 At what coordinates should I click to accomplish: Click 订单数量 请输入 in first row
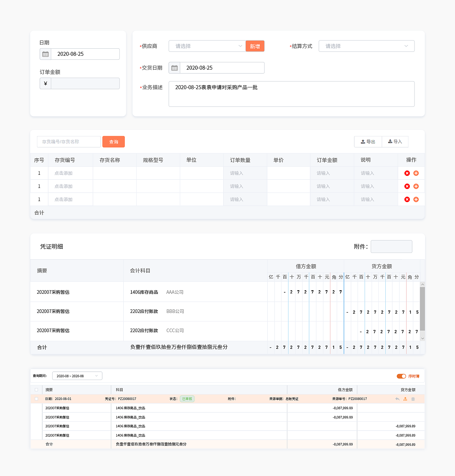pos(237,173)
